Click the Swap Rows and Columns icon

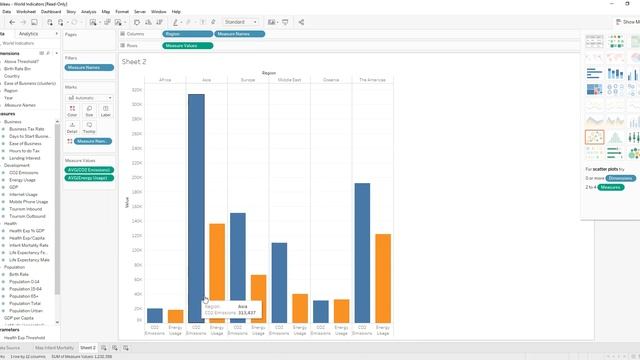137,22
